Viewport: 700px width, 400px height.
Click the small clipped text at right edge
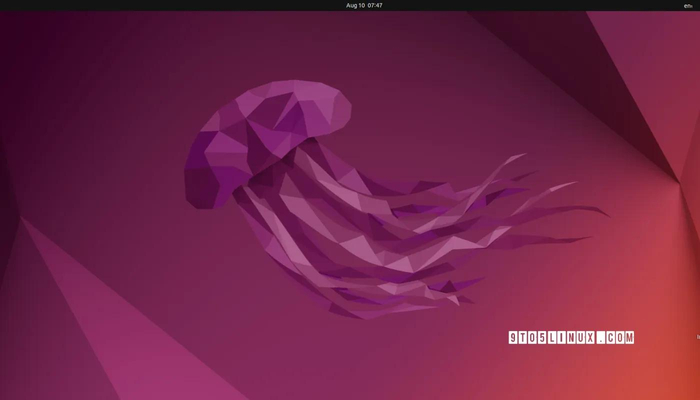[698, 337]
